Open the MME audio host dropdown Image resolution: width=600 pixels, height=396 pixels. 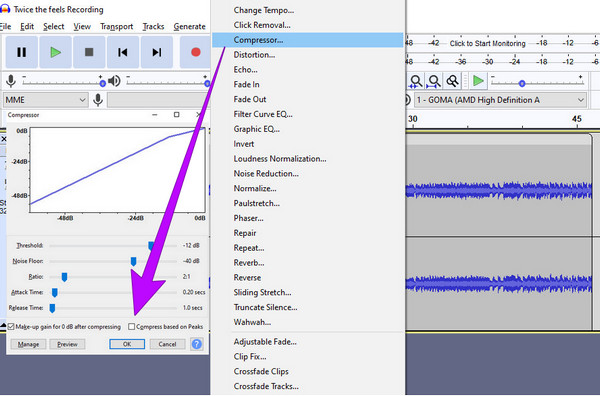click(x=45, y=100)
